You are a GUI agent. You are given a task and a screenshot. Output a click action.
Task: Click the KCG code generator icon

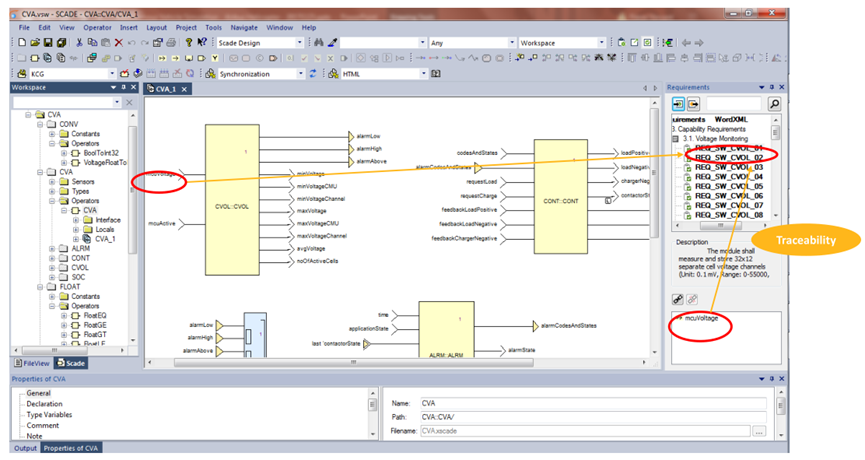tap(22, 73)
